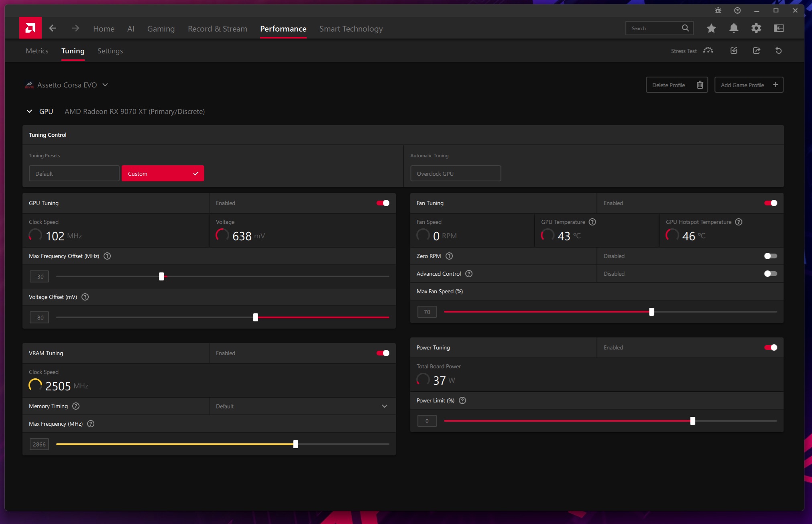Click the Max Fan Speed slider handle
Screen dimensions: 812x524
coord(651,312)
